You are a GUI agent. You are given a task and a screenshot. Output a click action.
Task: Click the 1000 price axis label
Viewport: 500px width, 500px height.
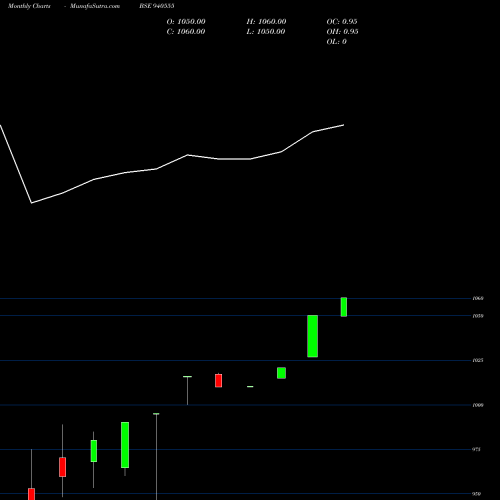click(x=478, y=405)
